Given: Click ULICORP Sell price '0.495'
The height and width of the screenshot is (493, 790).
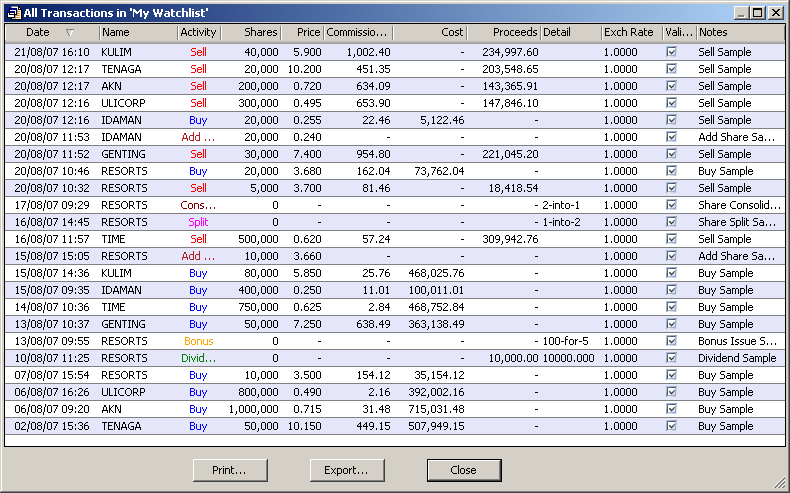Looking at the screenshot, I should point(307,103).
